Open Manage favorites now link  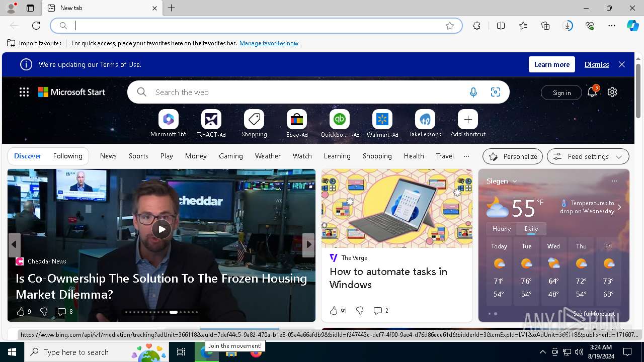pyautogui.click(x=269, y=43)
